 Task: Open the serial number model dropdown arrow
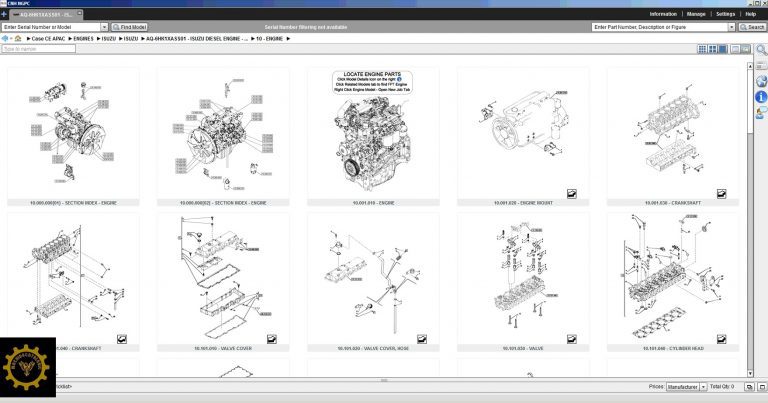pos(104,27)
